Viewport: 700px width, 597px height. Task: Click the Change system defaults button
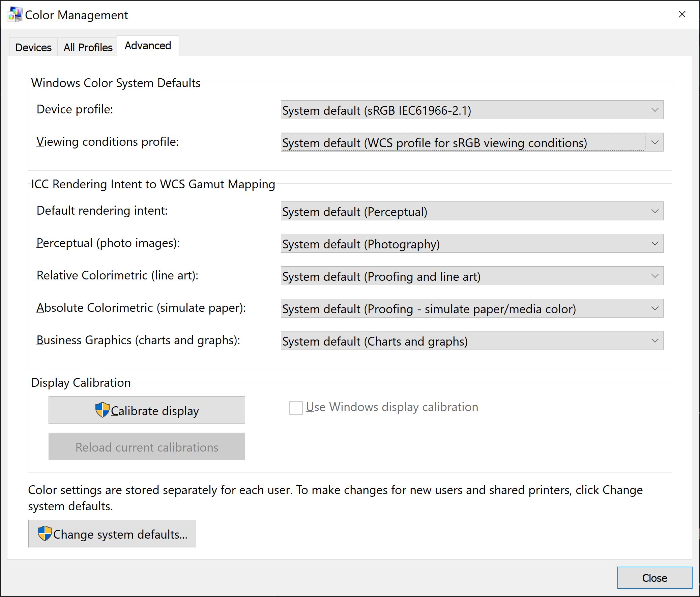coord(120,534)
